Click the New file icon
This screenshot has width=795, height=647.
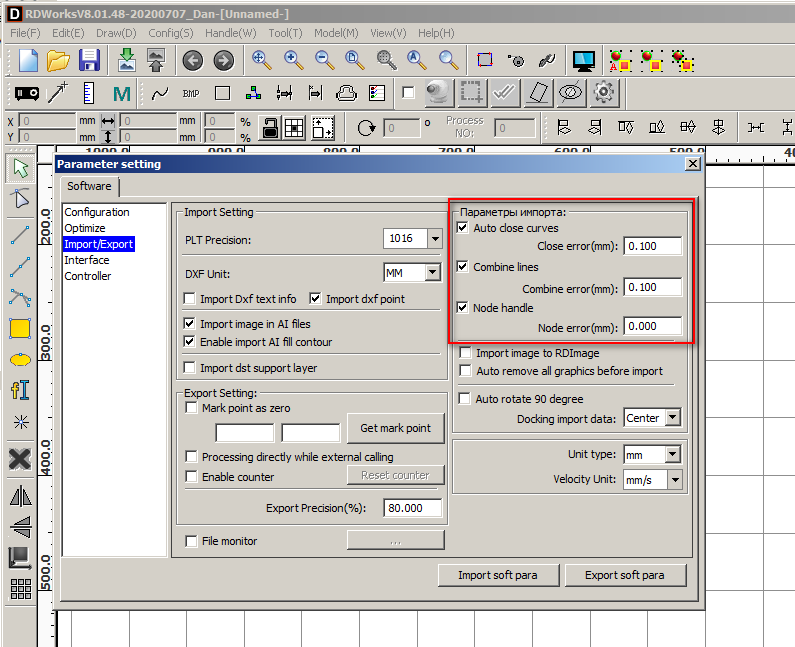tap(28, 60)
